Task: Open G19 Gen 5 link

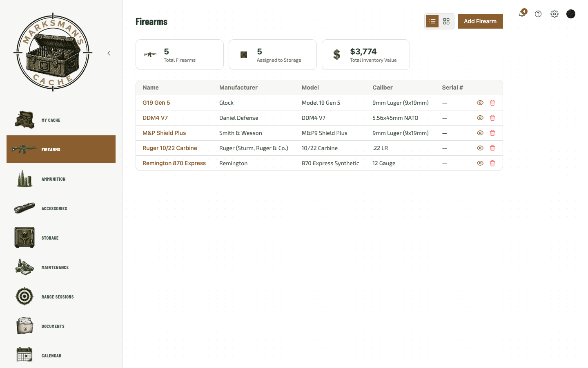Action: pos(156,103)
